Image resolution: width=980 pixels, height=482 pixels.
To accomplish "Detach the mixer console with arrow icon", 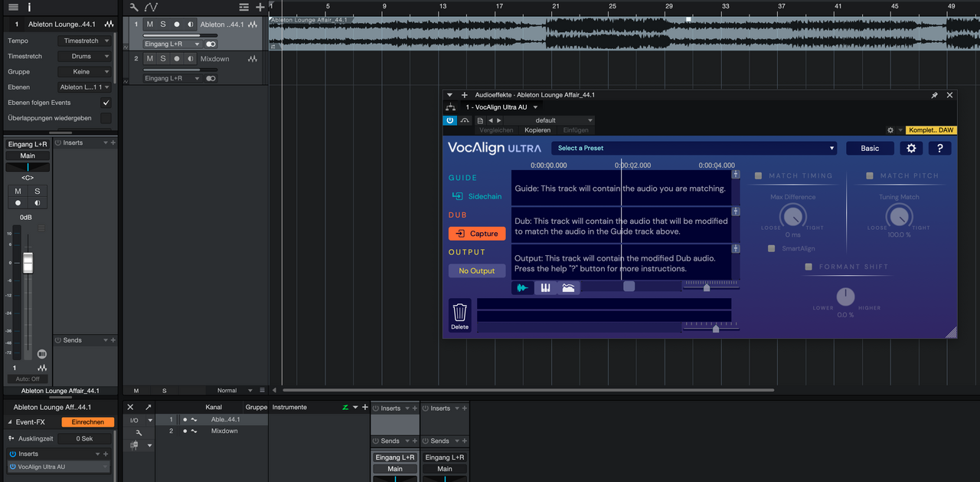I will [x=148, y=407].
